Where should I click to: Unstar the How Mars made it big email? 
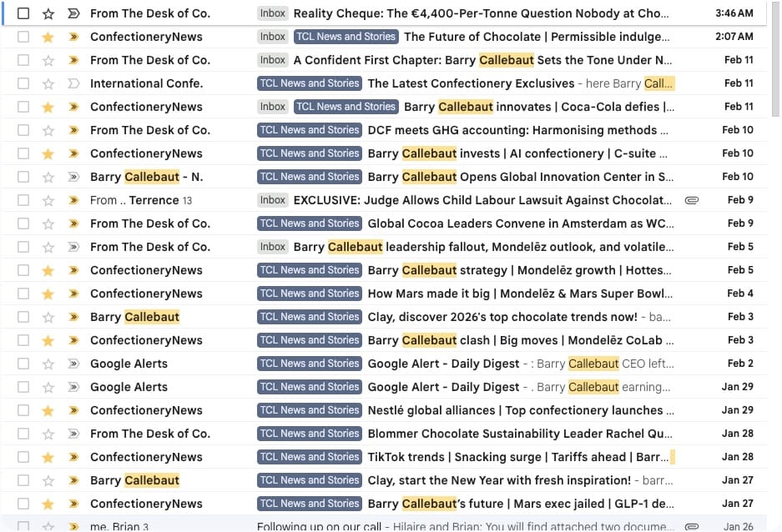tap(48, 294)
